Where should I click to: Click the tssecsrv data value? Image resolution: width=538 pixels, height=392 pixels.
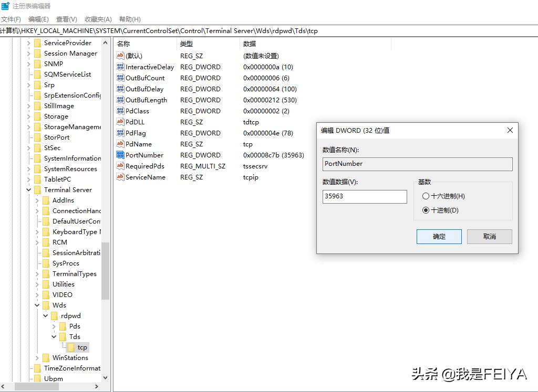pos(255,166)
